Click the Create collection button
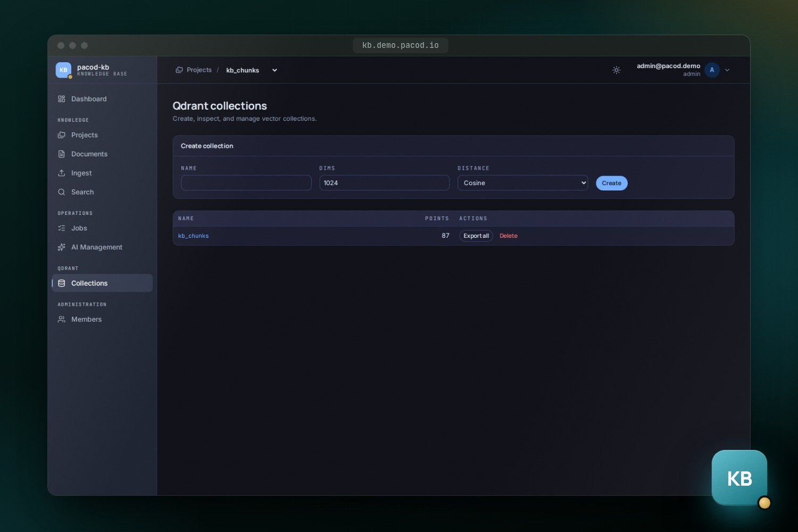The image size is (798, 532). point(611,183)
